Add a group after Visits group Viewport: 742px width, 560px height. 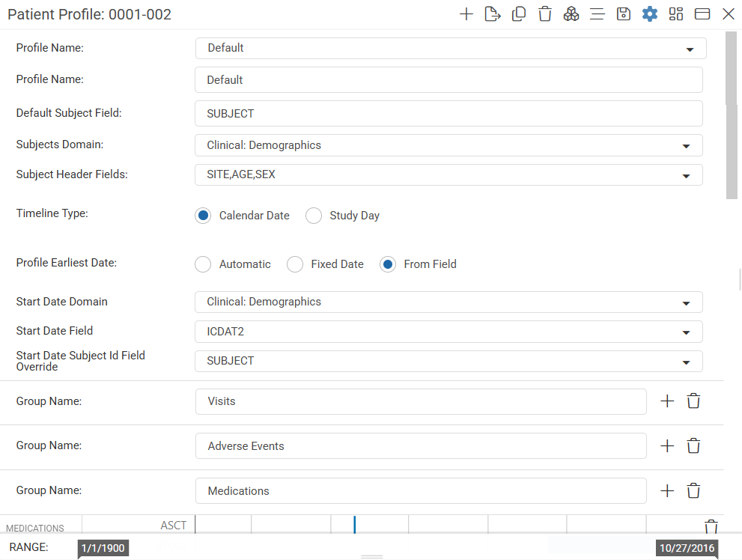(667, 401)
